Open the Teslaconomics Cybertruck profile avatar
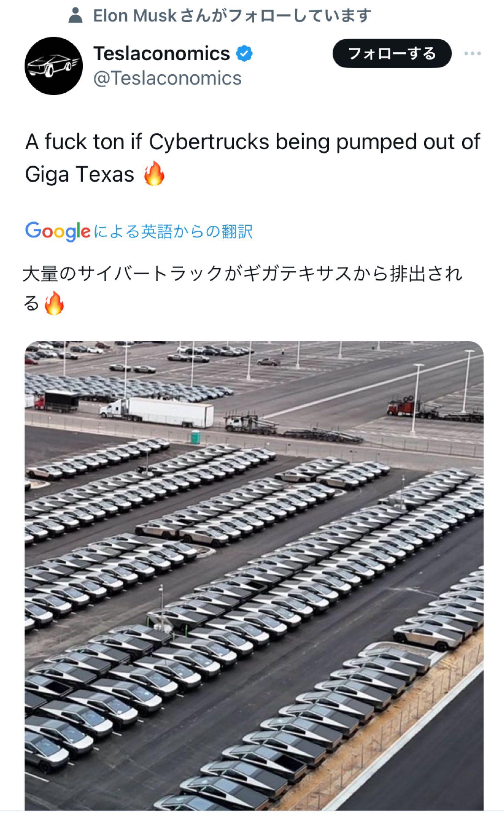Viewport: 504px width, 821px height. pos(54,66)
